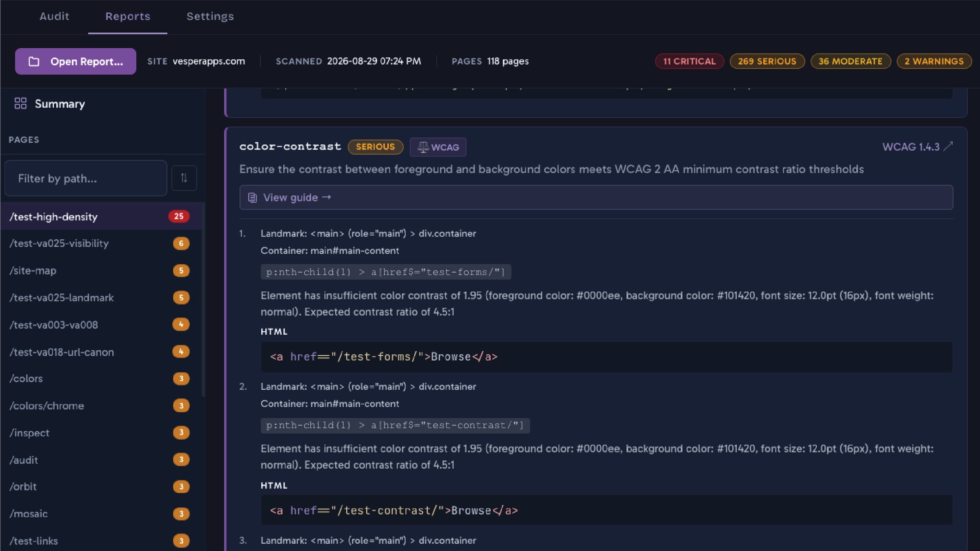The width and height of the screenshot is (980, 551).
Task: Select the /test-va018-url-canon page
Action: (101, 352)
